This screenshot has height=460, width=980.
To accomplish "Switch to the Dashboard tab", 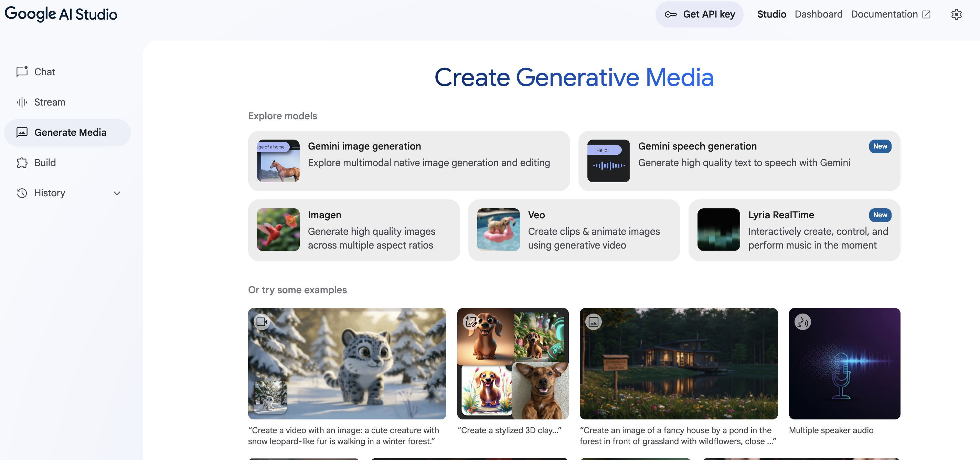I will [x=818, y=14].
